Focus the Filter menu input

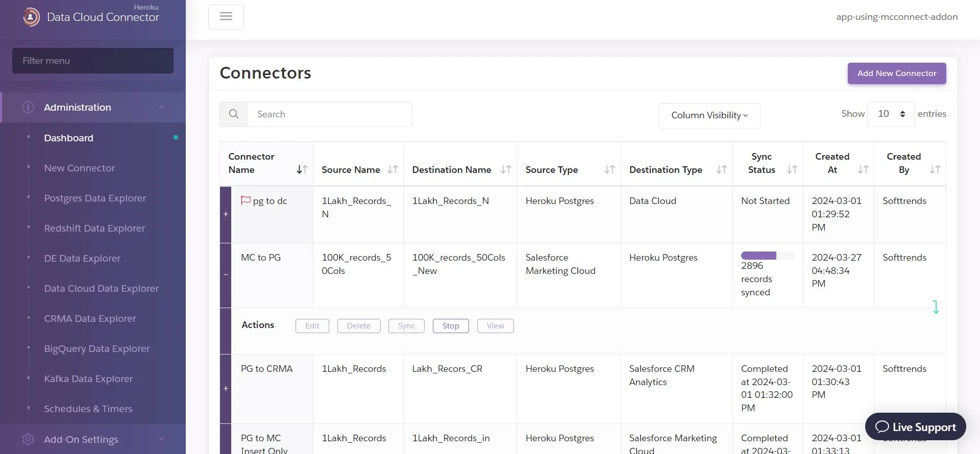(x=93, y=61)
